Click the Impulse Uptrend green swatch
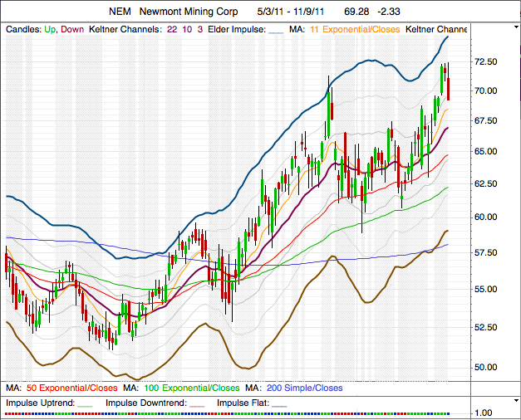 (x=85, y=407)
